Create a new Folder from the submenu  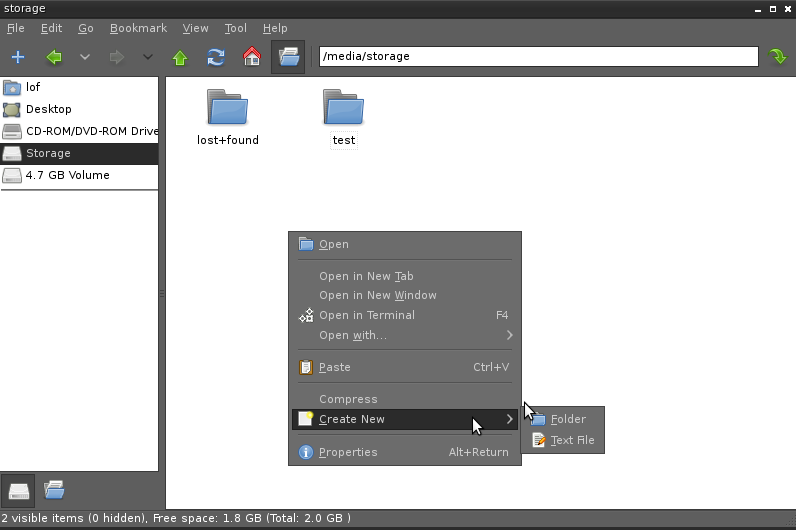[x=562, y=419]
